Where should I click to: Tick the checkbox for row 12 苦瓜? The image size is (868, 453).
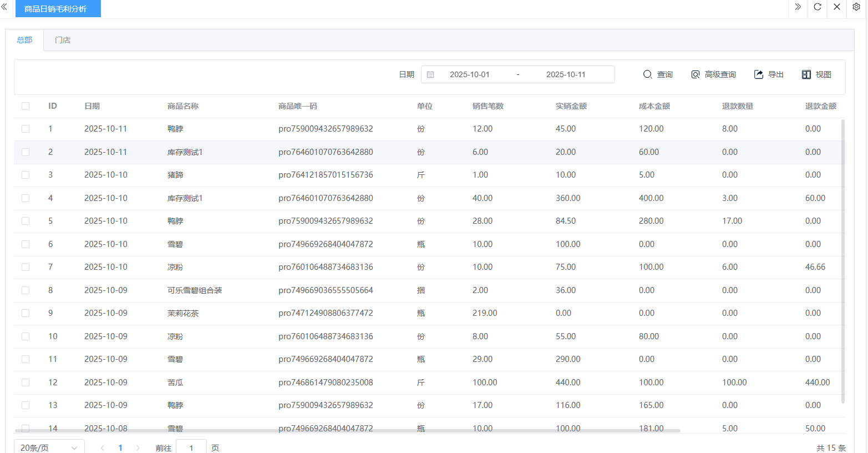[26, 382]
